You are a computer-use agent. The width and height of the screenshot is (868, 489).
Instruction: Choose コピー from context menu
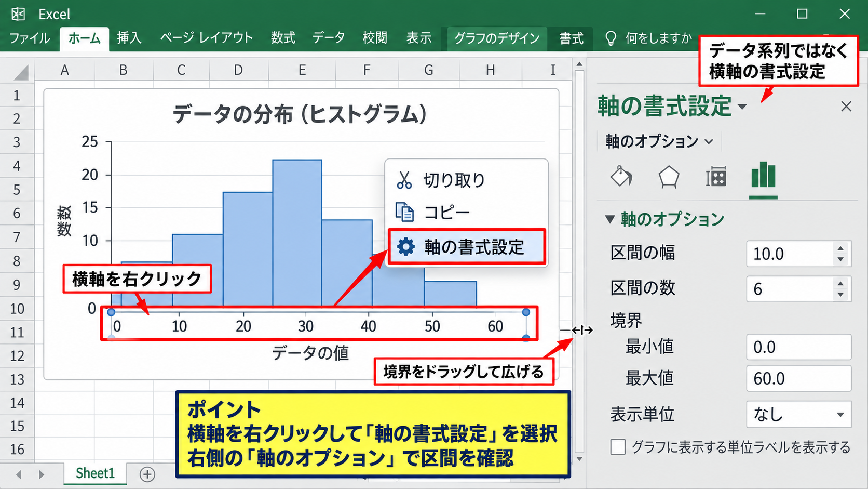pyautogui.click(x=466, y=212)
